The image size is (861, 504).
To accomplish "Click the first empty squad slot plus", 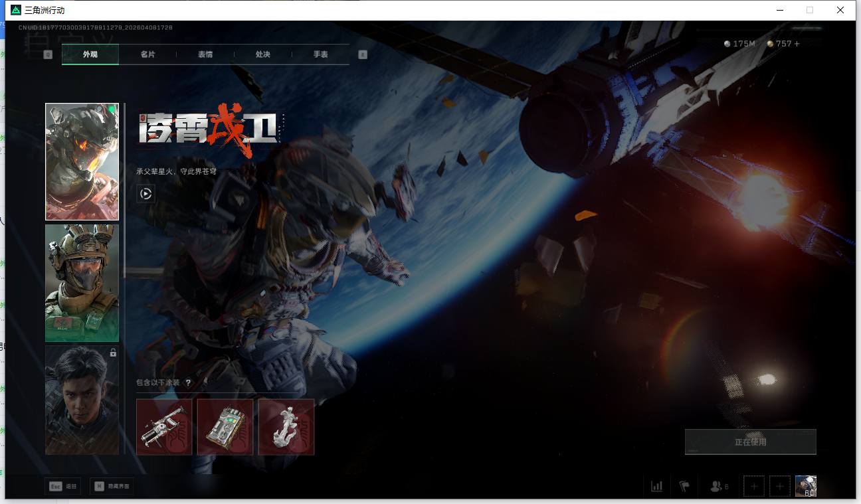I will click(x=754, y=487).
